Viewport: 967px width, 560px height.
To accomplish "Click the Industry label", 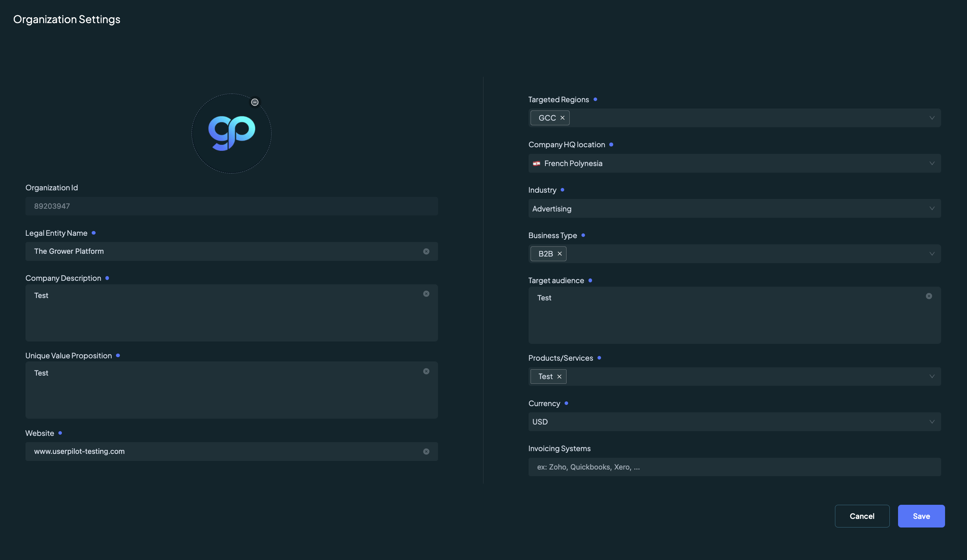I will (x=542, y=190).
